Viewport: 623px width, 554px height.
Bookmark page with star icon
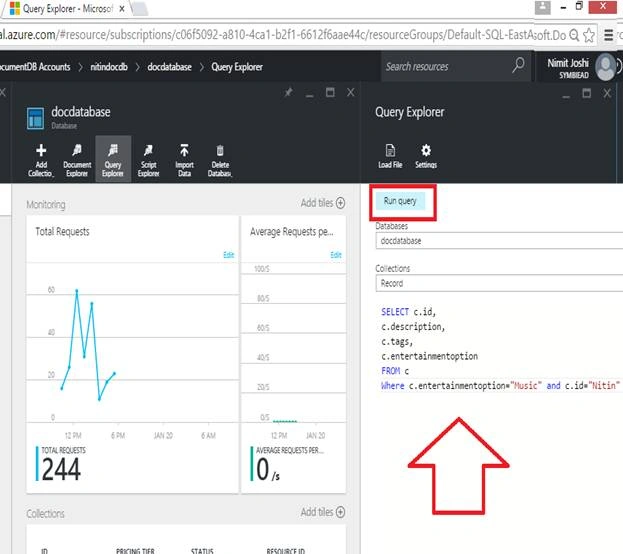click(588, 35)
